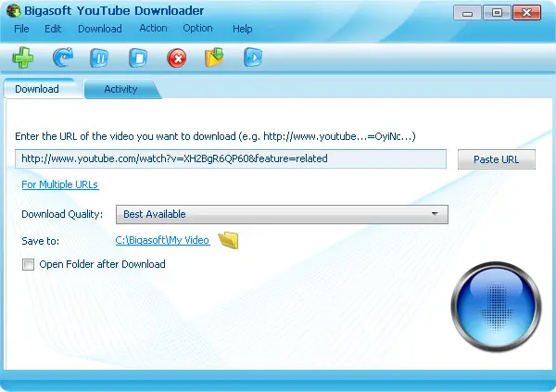556x392 pixels.
Task: Open the Help menu
Action: pos(243,29)
